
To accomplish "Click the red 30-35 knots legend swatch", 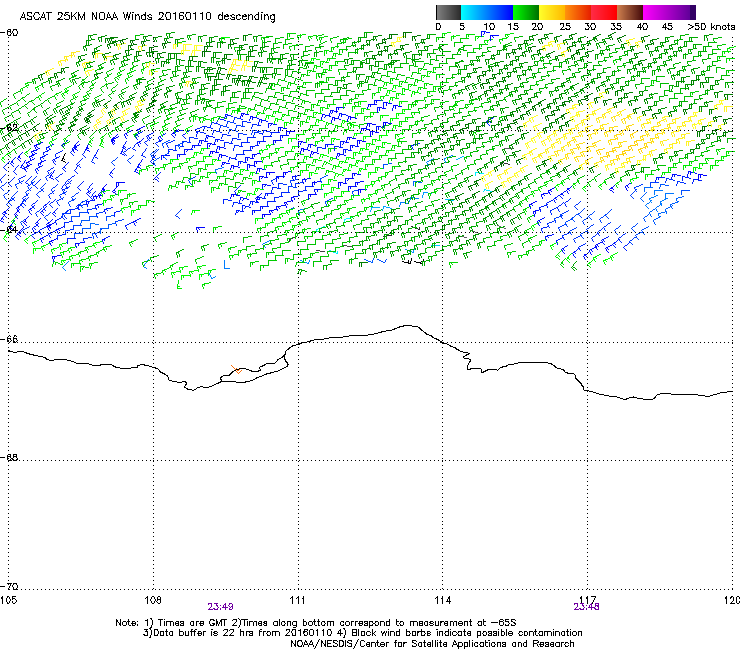I will point(604,12).
